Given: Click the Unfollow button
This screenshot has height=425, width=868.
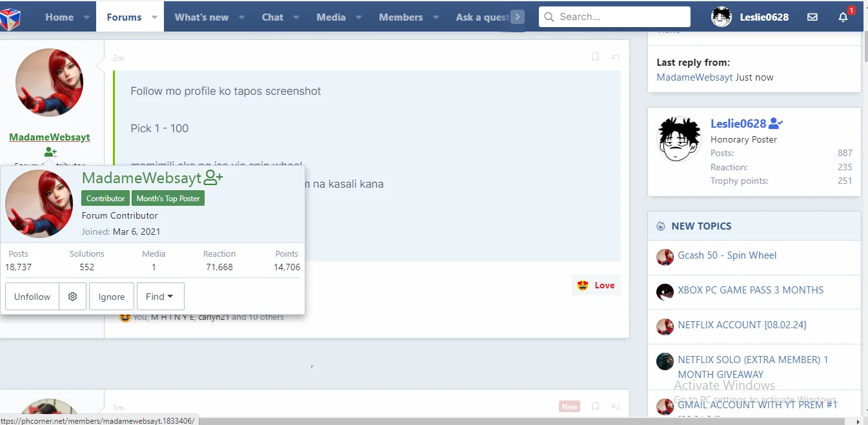Looking at the screenshot, I should coord(32,297).
